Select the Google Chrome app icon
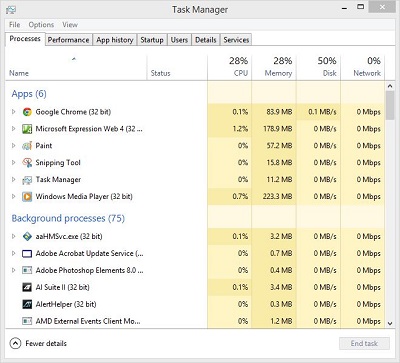This screenshot has height=363, width=400. pyautogui.click(x=27, y=112)
